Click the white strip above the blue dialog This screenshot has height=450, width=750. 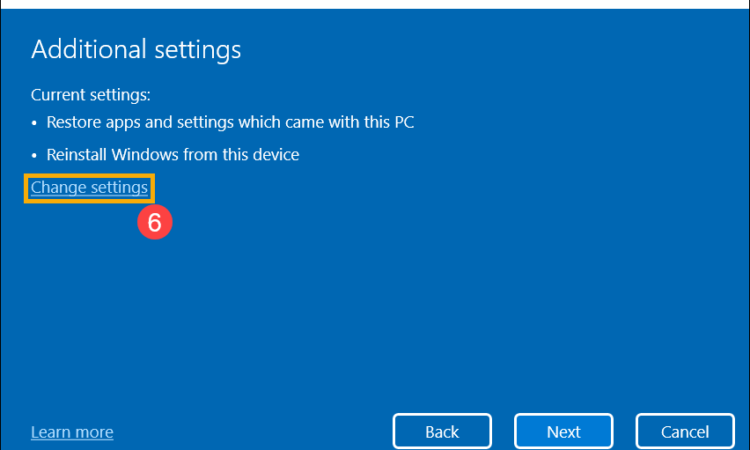click(375, 4)
